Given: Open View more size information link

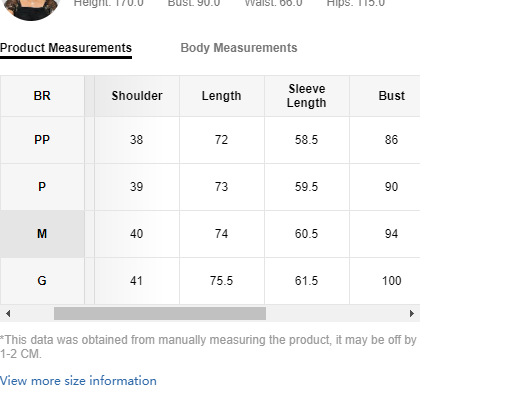Looking at the screenshot, I should point(78,381).
